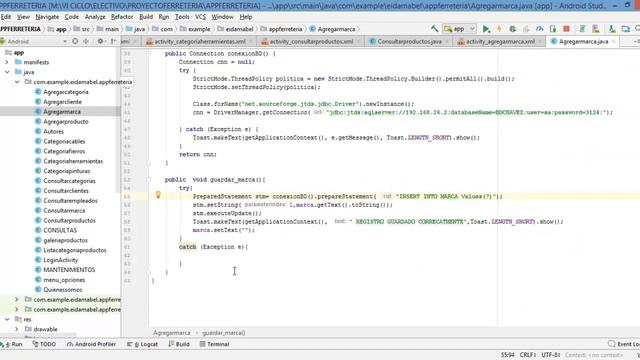Open the Refactor menu
640x360 pixels.
122,17
